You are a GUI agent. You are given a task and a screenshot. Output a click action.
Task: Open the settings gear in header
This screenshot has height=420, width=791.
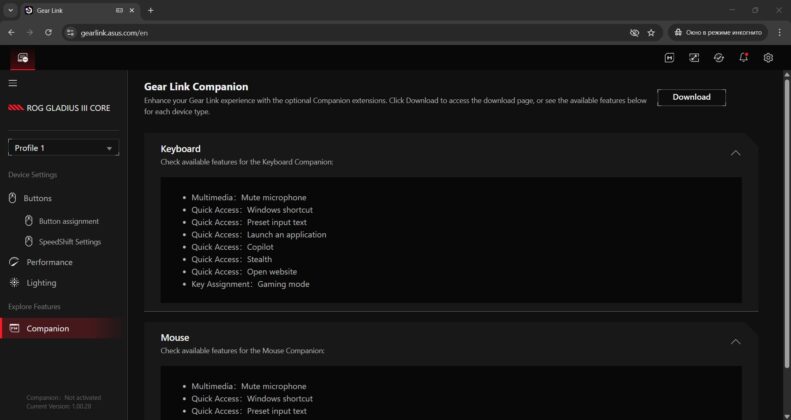[x=768, y=58]
